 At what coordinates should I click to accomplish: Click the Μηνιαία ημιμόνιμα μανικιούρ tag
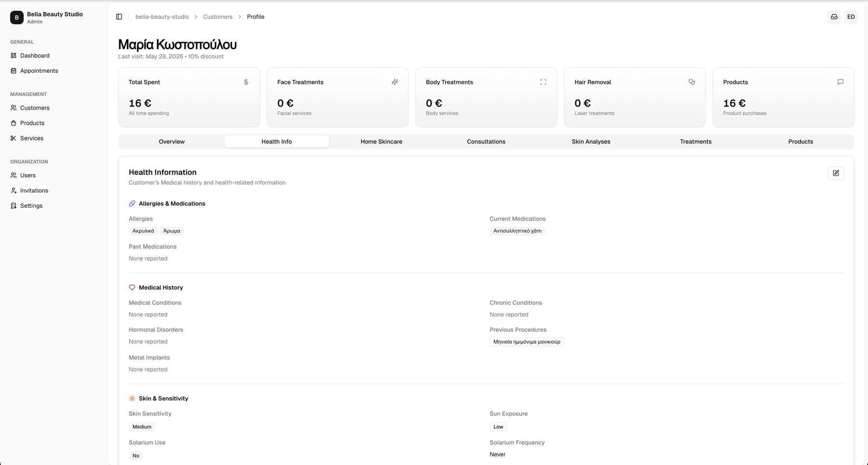[527, 342]
